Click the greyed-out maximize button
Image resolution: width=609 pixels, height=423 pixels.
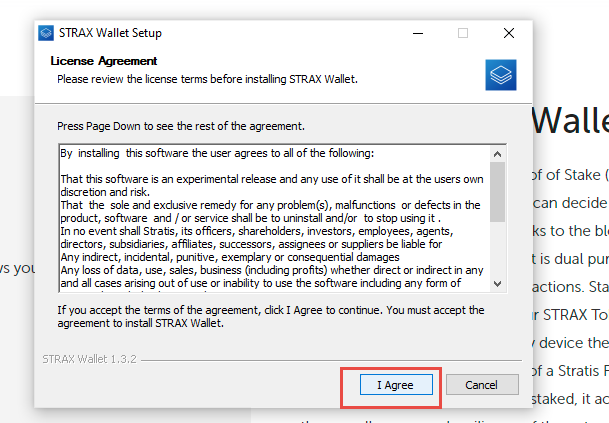pyautogui.click(x=462, y=33)
